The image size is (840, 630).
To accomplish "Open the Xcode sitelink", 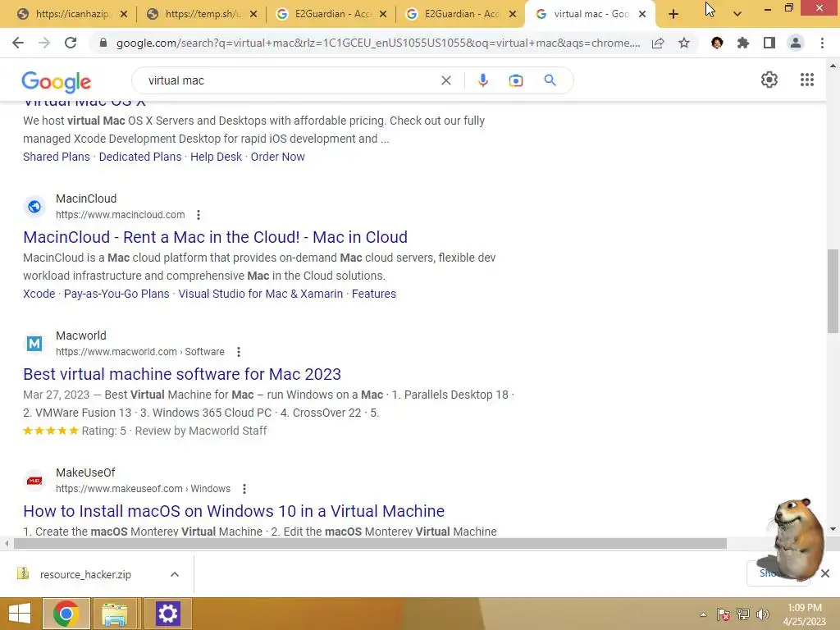I will 39,294.
